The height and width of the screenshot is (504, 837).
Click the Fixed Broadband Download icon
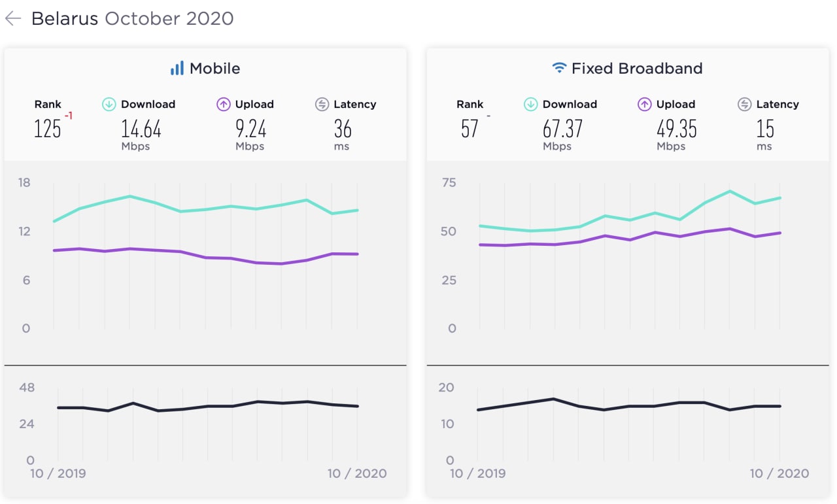[x=531, y=105]
